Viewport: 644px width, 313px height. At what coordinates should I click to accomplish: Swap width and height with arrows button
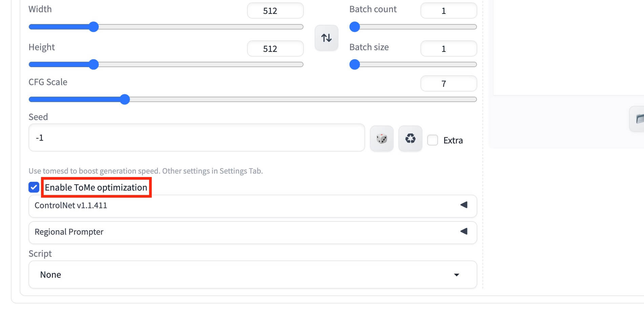point(326,38)
